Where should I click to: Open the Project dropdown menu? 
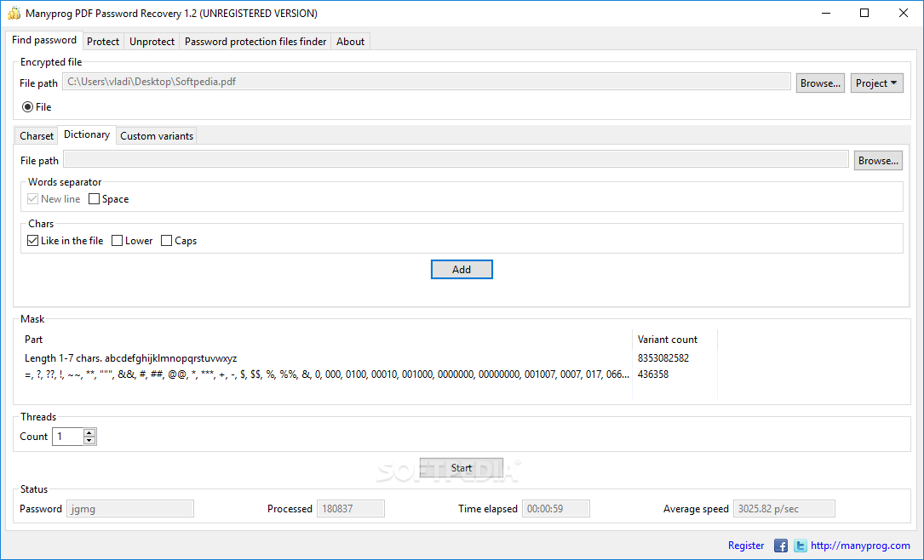tap(876, 83)
